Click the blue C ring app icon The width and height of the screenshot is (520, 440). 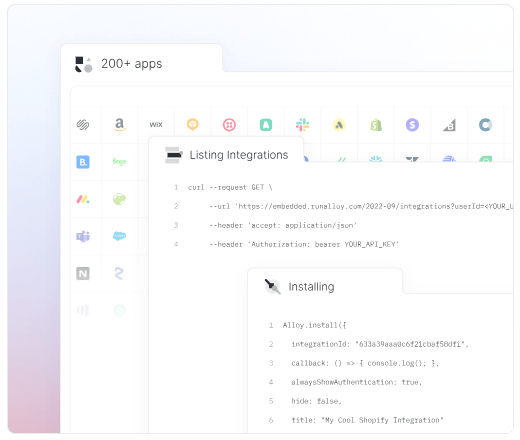coord(485,125)
